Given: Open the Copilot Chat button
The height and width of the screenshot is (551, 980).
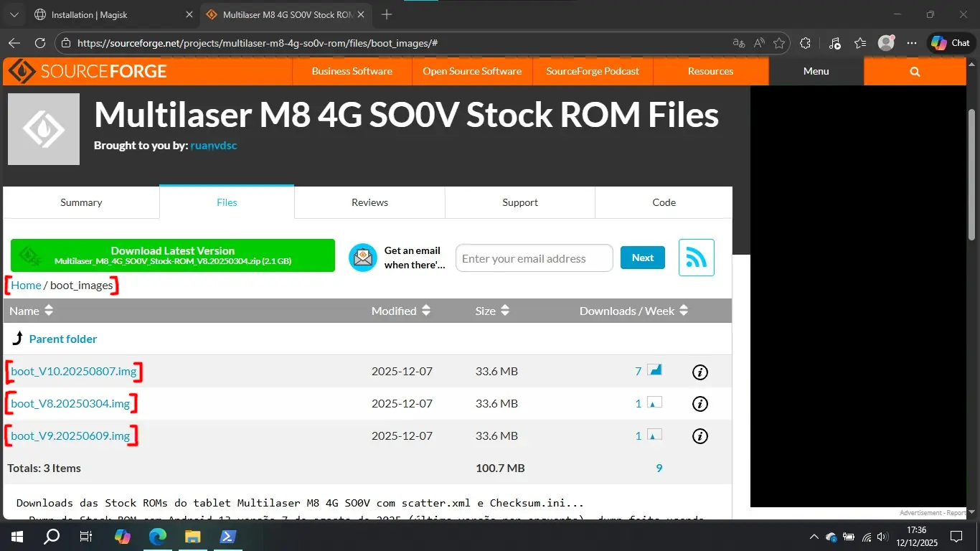Looking at the screenshot, I should [x=951, y=43].
